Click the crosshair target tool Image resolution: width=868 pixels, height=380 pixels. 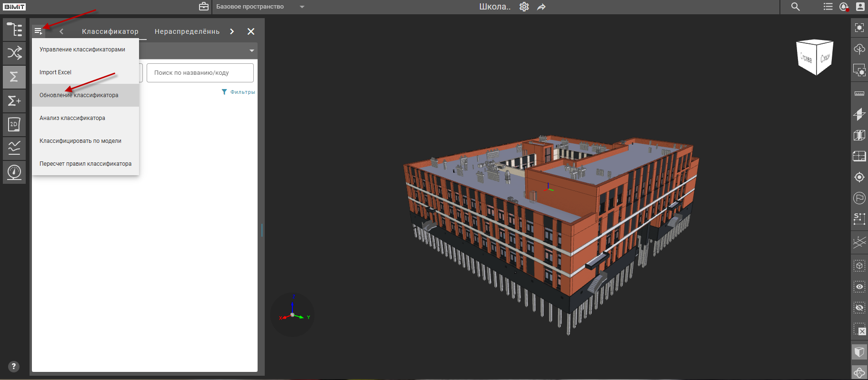tap(859, 177)
